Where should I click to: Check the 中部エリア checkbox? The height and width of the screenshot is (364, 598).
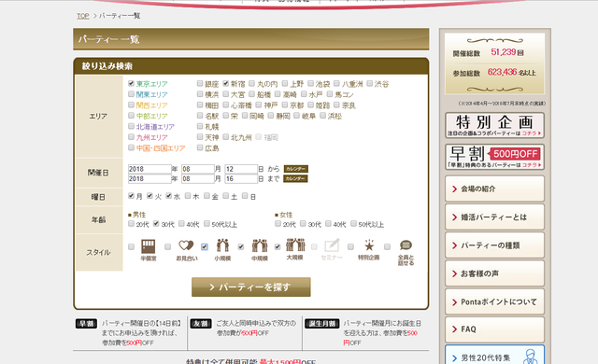pos(131,115)
